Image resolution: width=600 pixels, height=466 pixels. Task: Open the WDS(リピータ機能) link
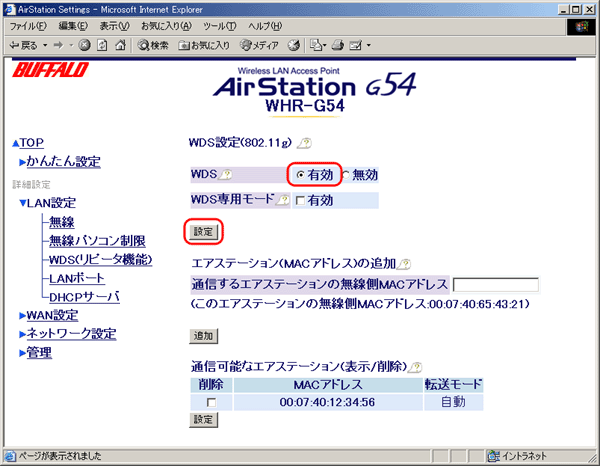pyautogui.click(x=101, y=260)
